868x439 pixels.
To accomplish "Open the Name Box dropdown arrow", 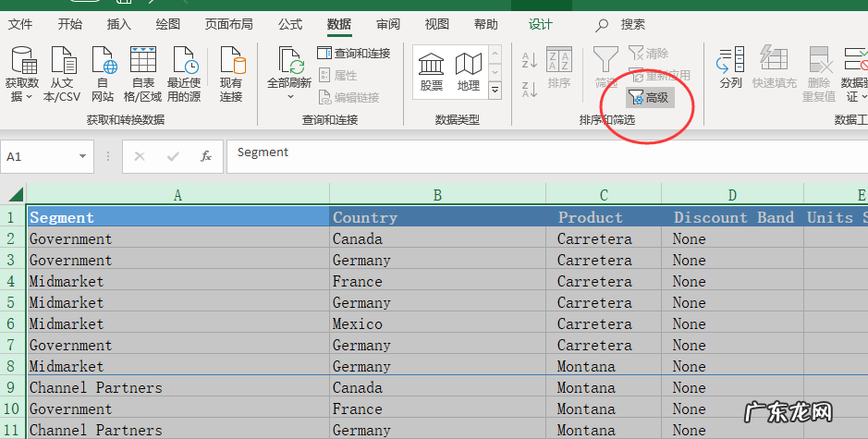I will pyautogui.click(x=83, y=157).
